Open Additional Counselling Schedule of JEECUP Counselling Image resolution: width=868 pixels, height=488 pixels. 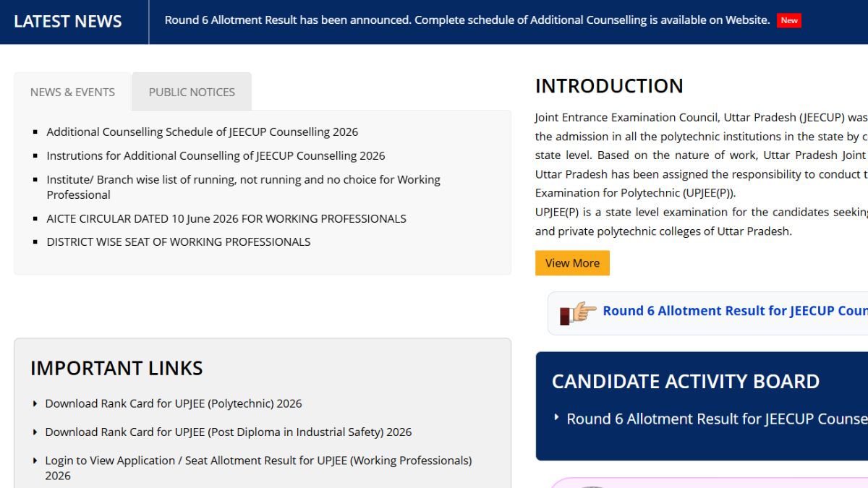coord(203,132)
